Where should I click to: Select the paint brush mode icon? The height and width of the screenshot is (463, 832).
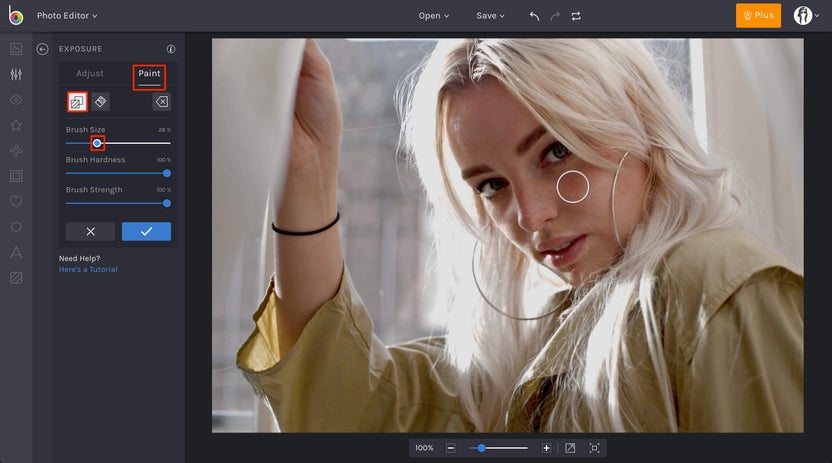(x=77, y=101)
